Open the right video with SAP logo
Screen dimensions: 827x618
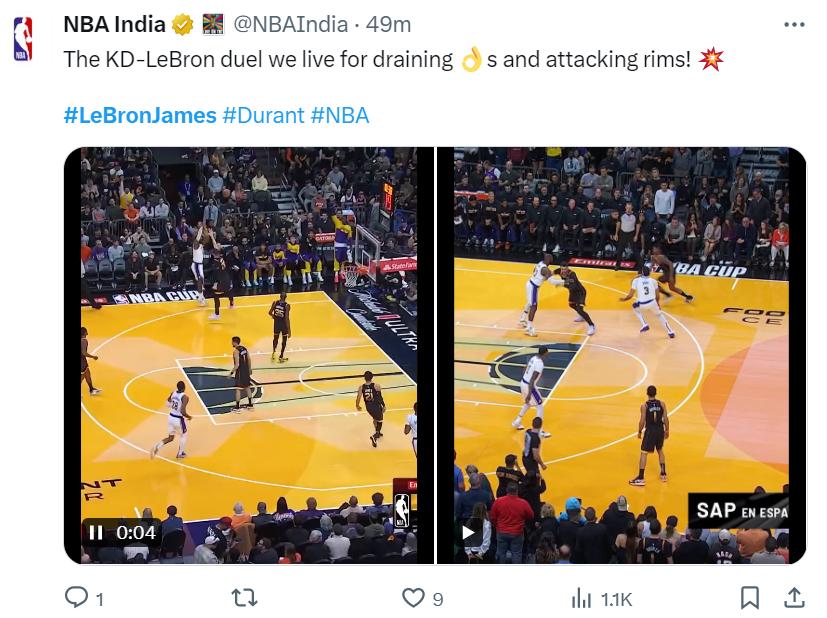pos(621,355)
